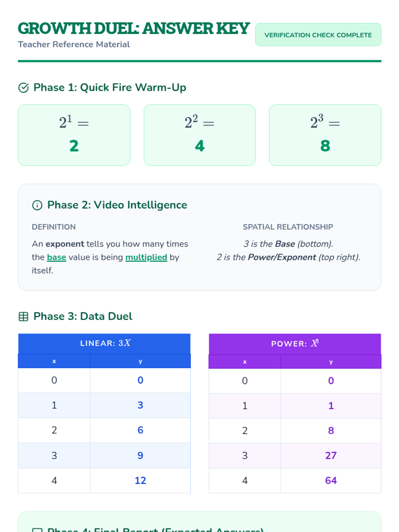Select value 27 in the Power table
Screen dimensions: 399x532
(331, 456)
